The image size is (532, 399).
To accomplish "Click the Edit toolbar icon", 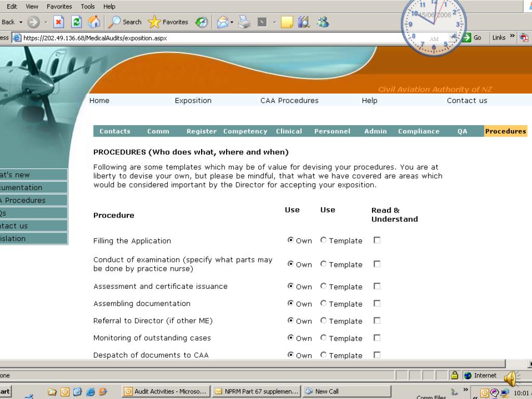I will [262, 22].
